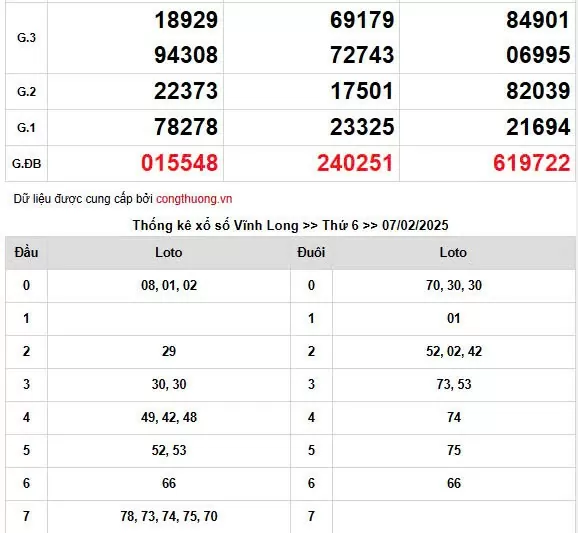Click third prize number 69179
578x533 pixels.
[x=362, y=20]
